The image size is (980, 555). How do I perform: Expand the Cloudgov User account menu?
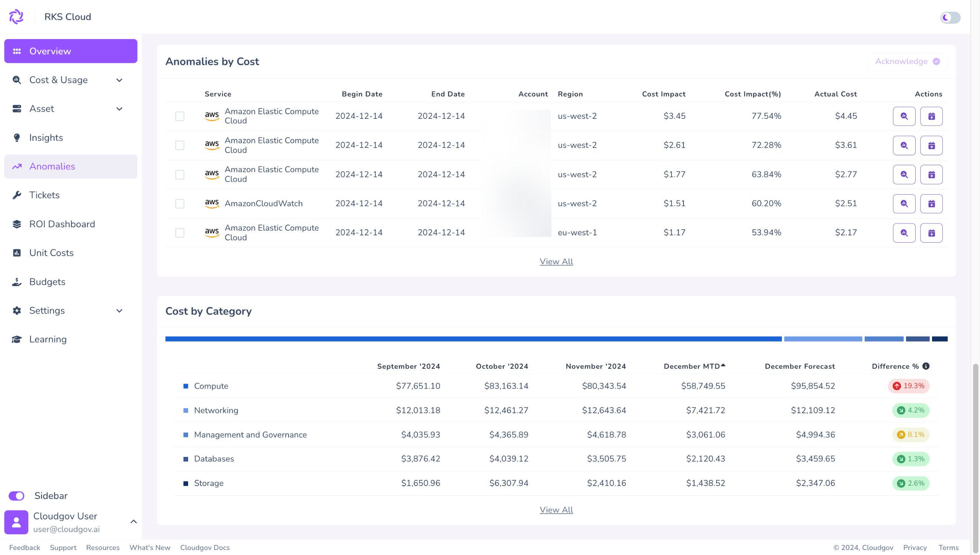[x=133, y=522]
